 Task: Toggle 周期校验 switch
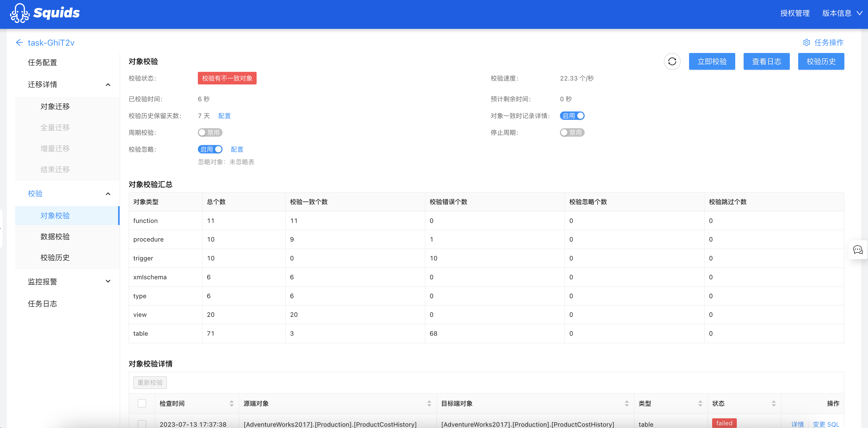click(210, 133)
